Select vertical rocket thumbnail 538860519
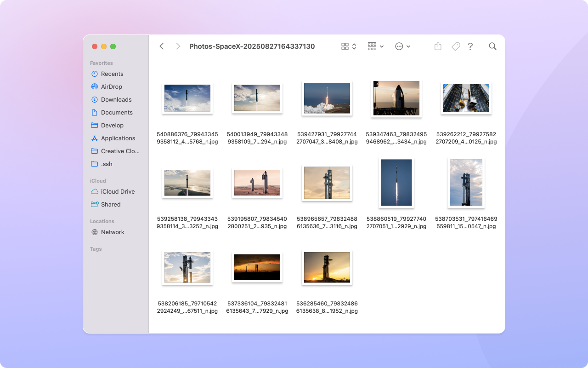Screen dimensions: 588x368 396,183
